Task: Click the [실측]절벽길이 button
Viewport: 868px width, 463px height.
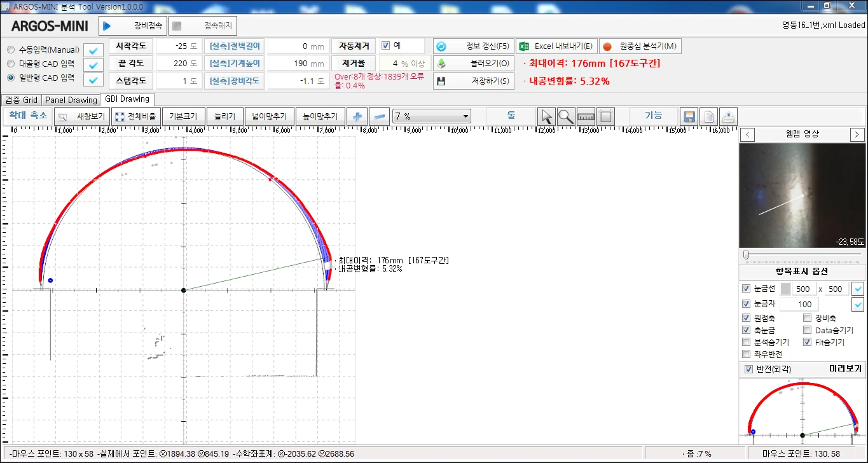Action: [235, 46]
